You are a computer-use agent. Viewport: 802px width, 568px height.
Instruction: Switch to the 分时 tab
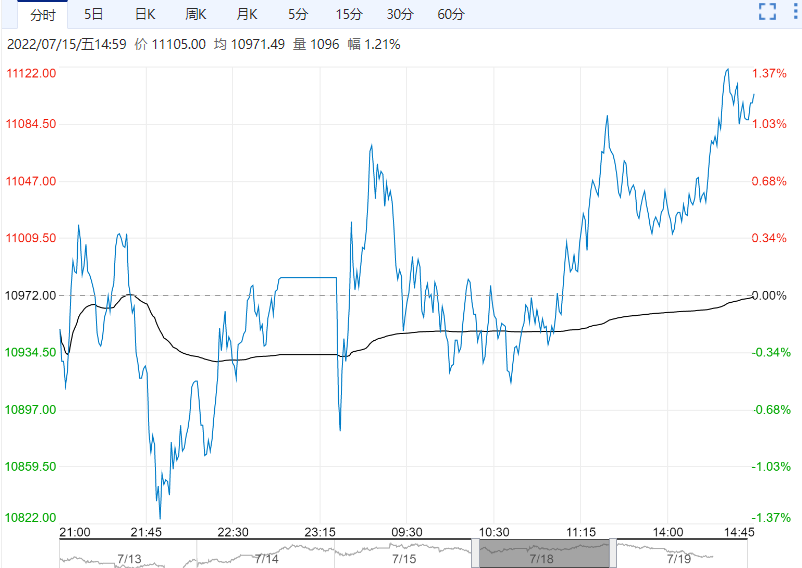[43, 14]
